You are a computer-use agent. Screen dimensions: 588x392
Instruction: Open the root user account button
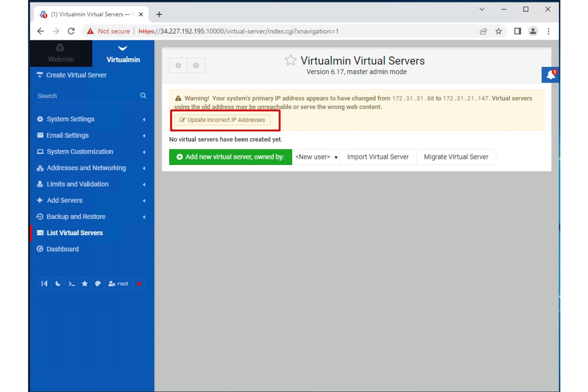click(118, 284)
